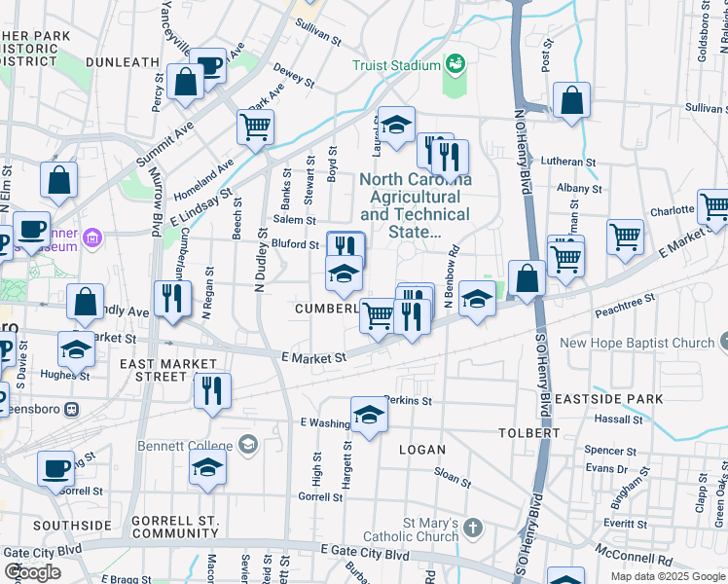Click the Map data ©2025 Google attribution

tap(668, 576)
